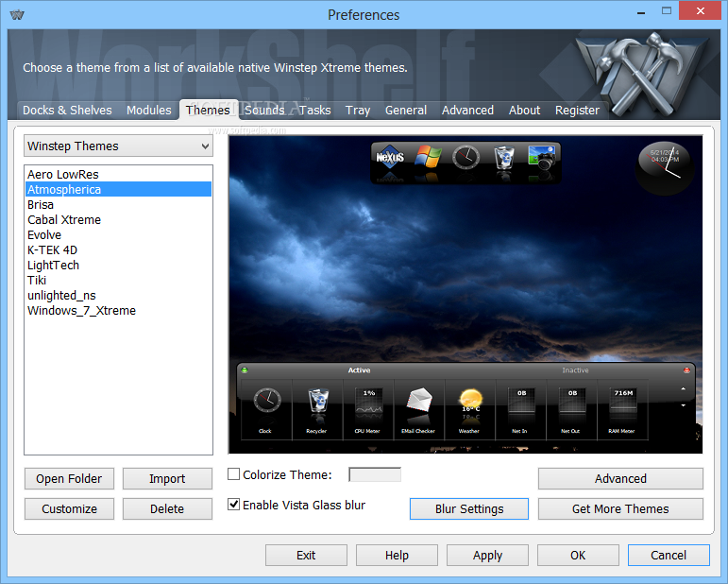Click the Clock module in preview shelf
728x584 pixels.
266,409
